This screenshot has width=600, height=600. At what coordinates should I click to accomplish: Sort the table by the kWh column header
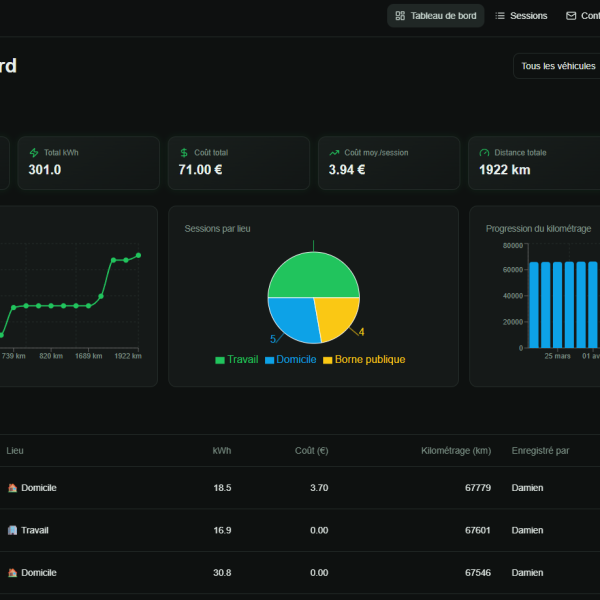(221, 451)
